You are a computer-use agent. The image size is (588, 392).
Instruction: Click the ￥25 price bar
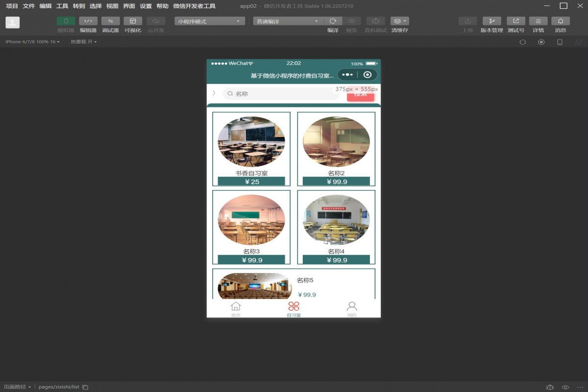tap(251, 181)
